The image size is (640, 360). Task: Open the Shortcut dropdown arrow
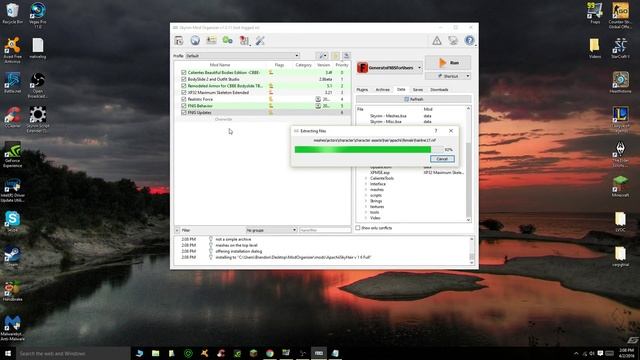(468, 76)
